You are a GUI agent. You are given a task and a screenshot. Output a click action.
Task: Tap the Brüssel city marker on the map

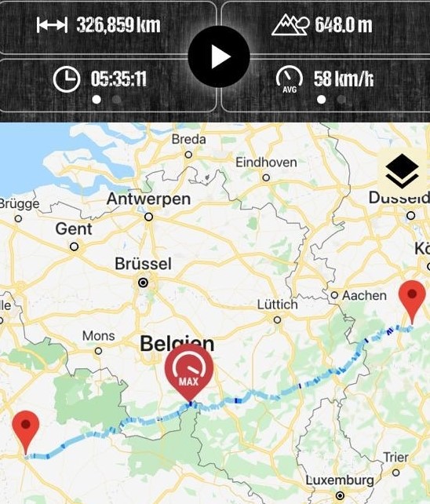pyautogui.click(x=143, y=283)
